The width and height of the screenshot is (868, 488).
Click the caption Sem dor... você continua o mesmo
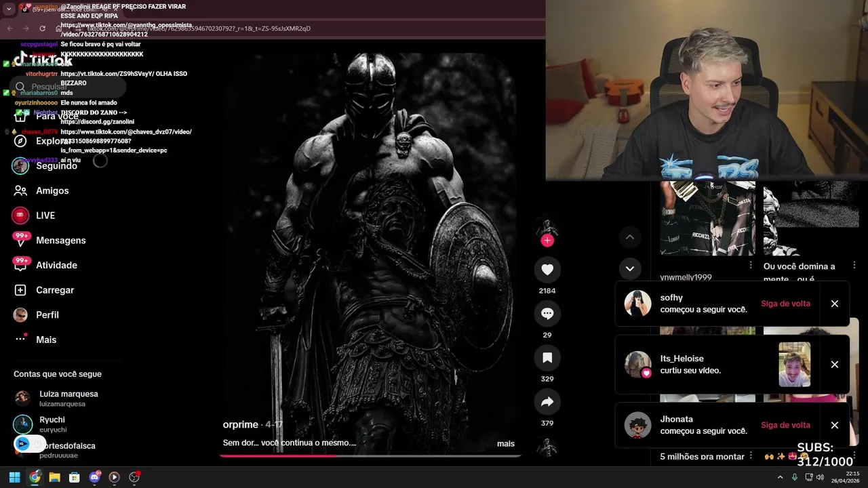pyautogui.click(x=290, y=443)
